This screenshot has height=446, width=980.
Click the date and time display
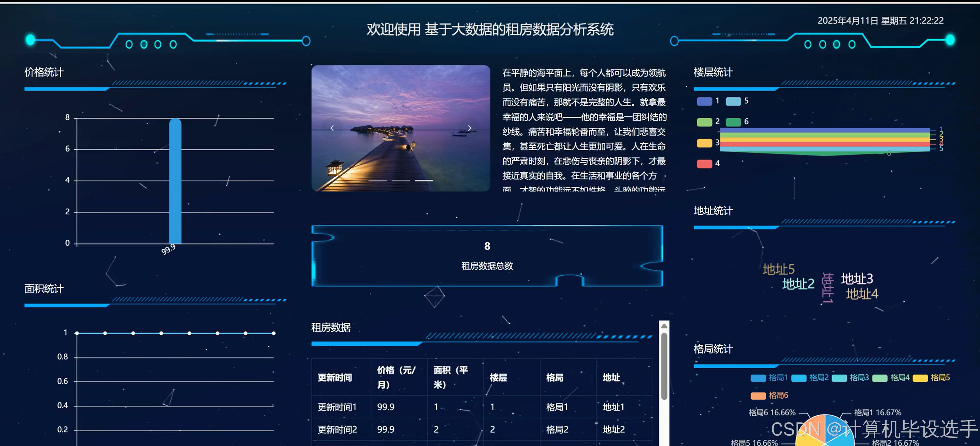(880, 20)
